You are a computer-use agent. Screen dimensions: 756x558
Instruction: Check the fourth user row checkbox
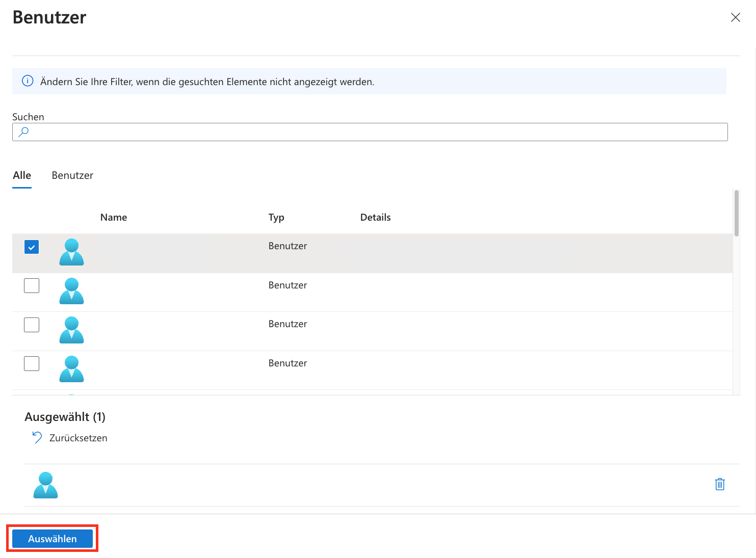point(32,363)
